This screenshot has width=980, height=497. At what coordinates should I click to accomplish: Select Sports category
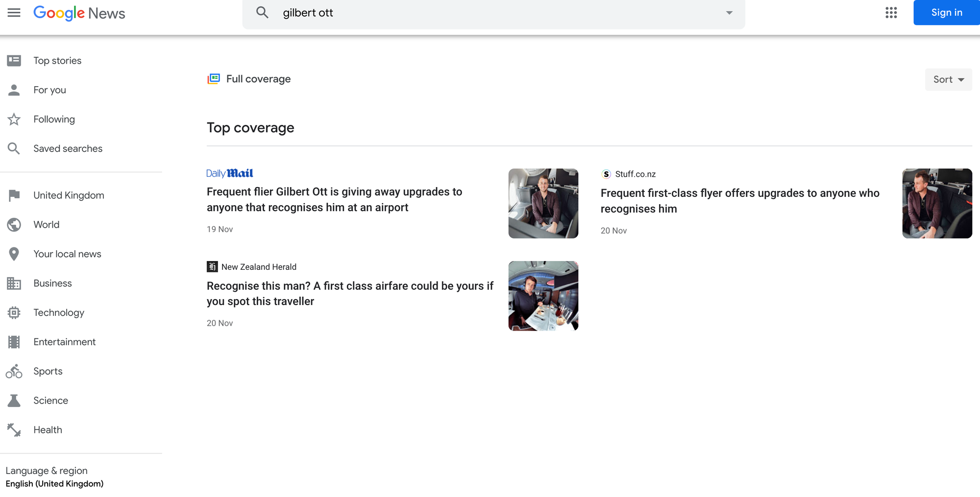coord(48,371)
